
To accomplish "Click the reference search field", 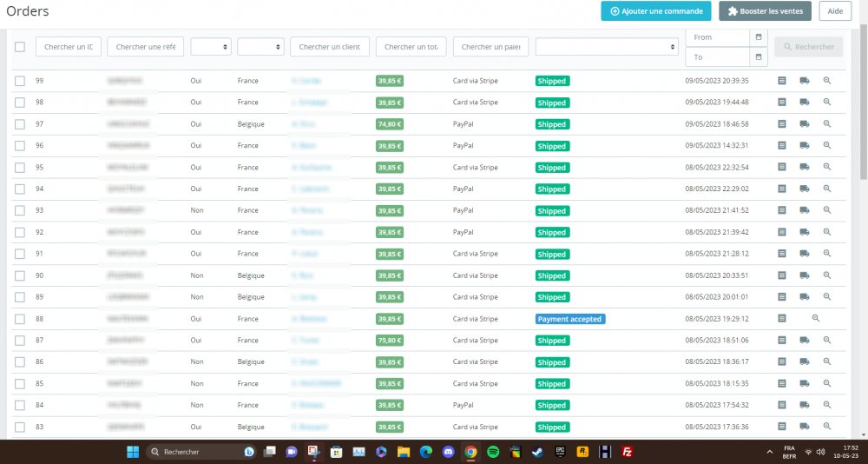I will 146,47.
